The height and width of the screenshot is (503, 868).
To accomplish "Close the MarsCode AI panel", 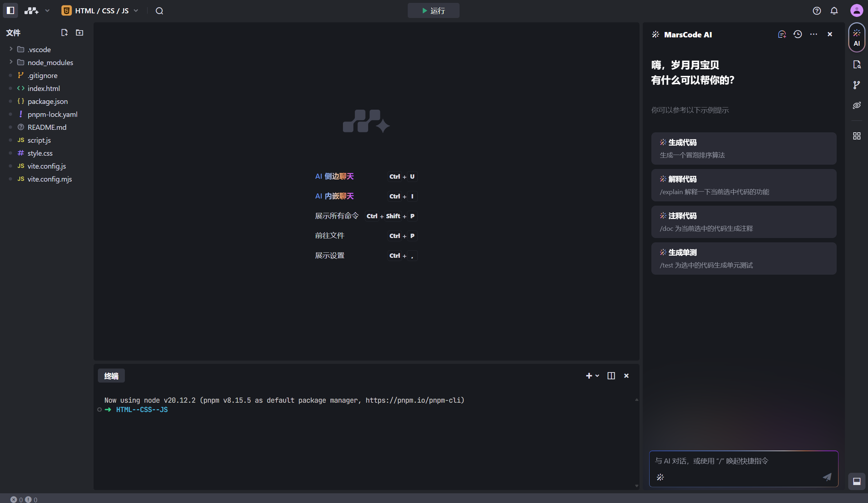I will [830, 34].
